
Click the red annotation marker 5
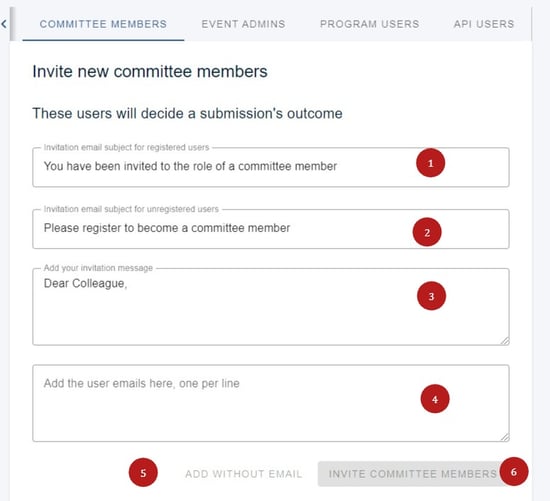coord(143,473)
